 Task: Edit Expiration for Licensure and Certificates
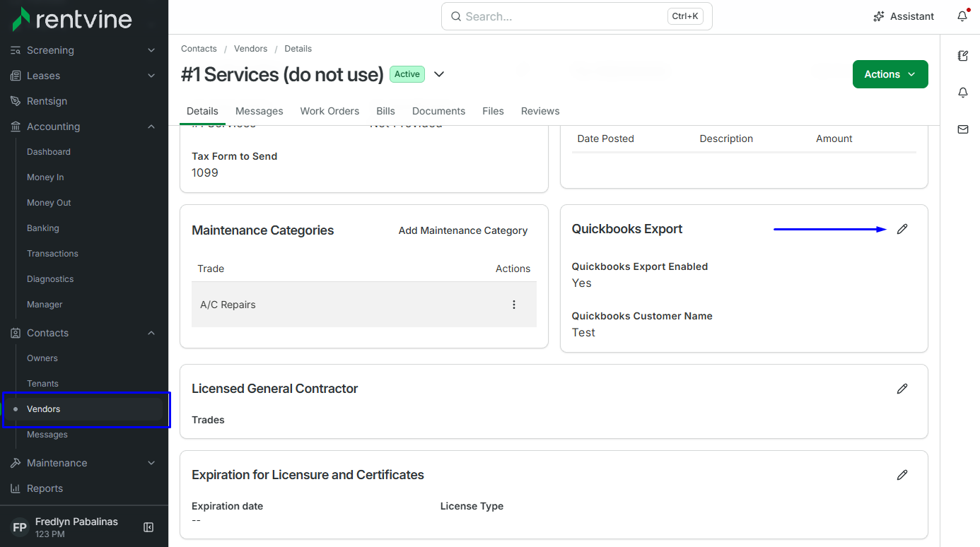902,475
